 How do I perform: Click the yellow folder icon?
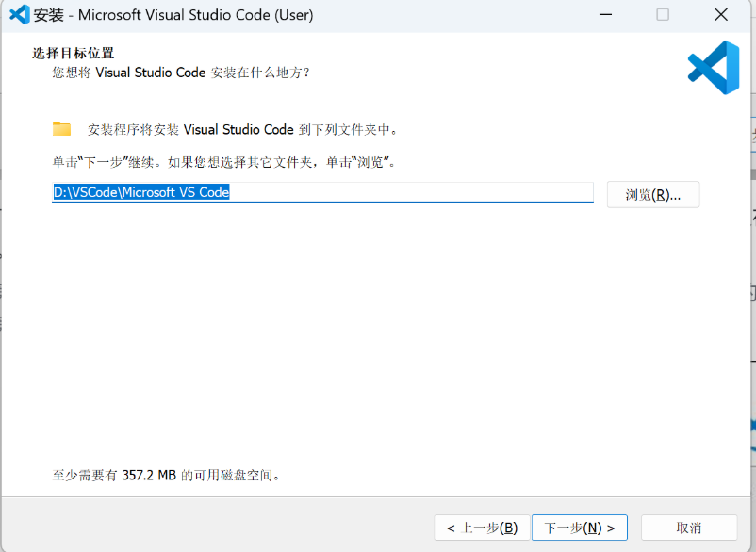pos(61,129)
